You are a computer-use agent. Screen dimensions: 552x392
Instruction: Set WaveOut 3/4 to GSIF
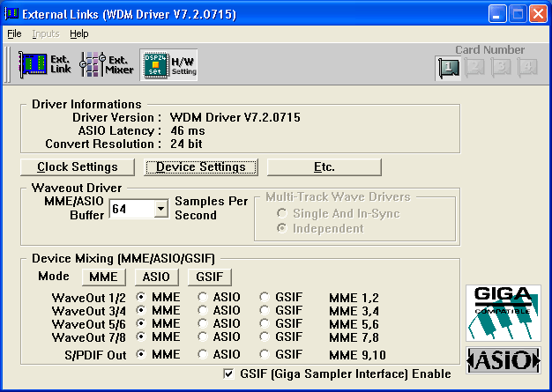[x=265, y=310]
